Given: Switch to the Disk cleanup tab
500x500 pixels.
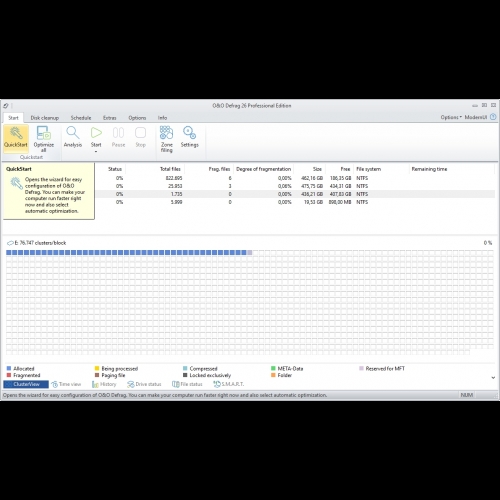Looking at the screenshot, I should pos(45,118).
